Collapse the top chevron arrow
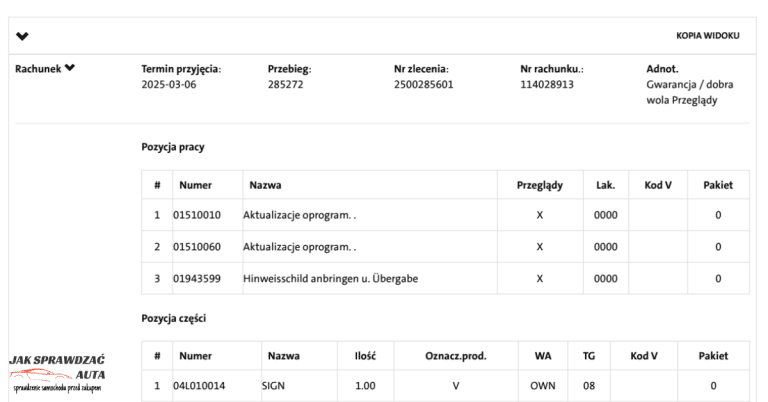Screen dimensions: 768x402 23,37
